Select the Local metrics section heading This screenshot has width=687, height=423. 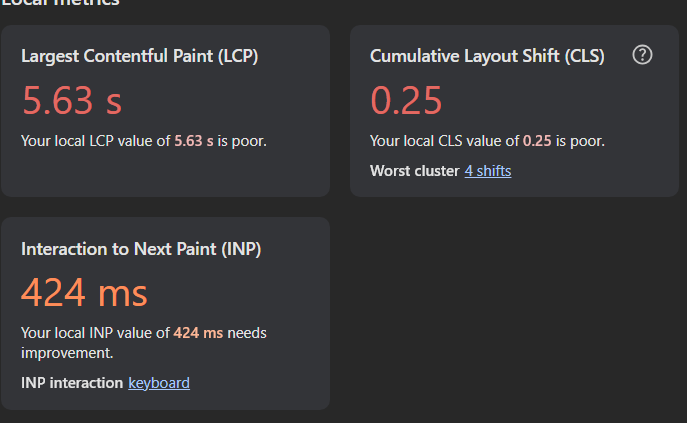(x=60, y=3)
